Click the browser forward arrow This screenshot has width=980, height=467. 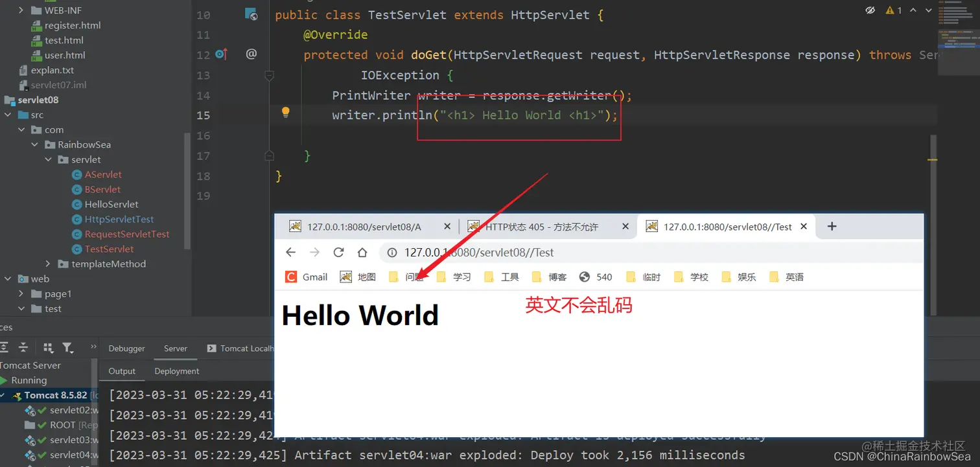(x=314, y=253)
